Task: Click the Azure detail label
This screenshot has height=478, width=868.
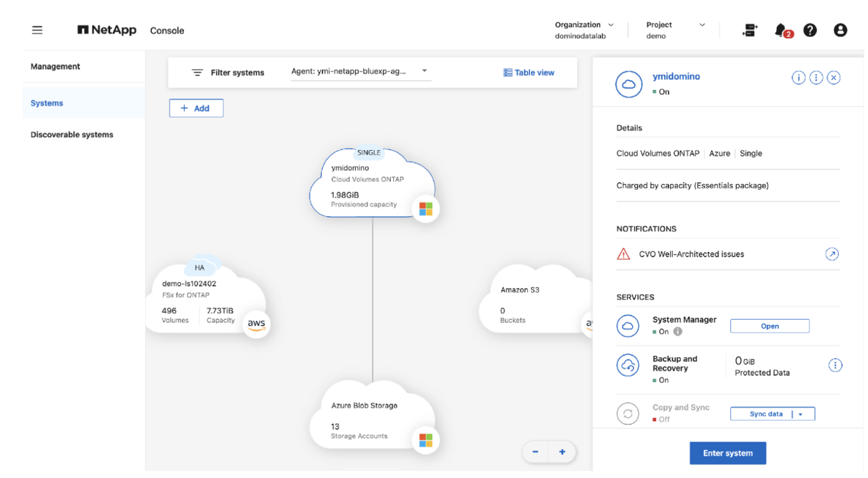Action: click(x=719, y=153)
